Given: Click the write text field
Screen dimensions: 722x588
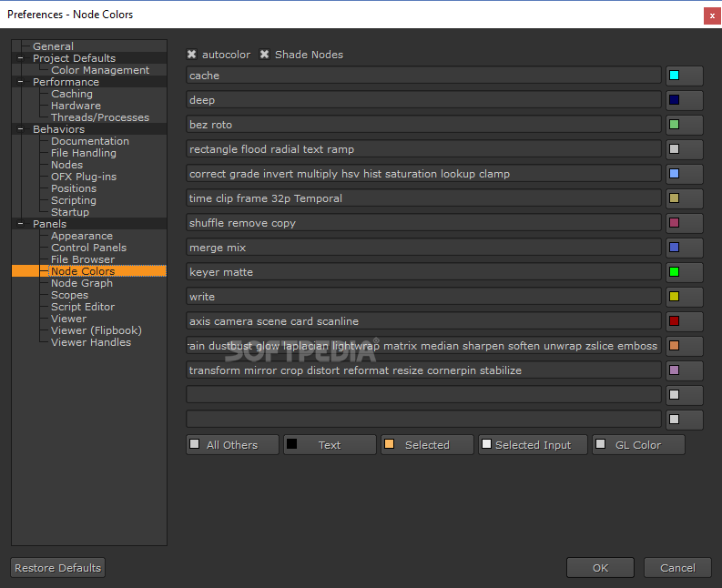Looking at the screenshot, I should [x=423, y=297].
